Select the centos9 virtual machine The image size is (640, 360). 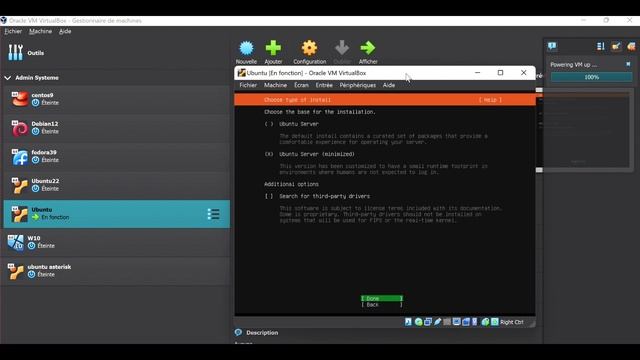point(117,99)
